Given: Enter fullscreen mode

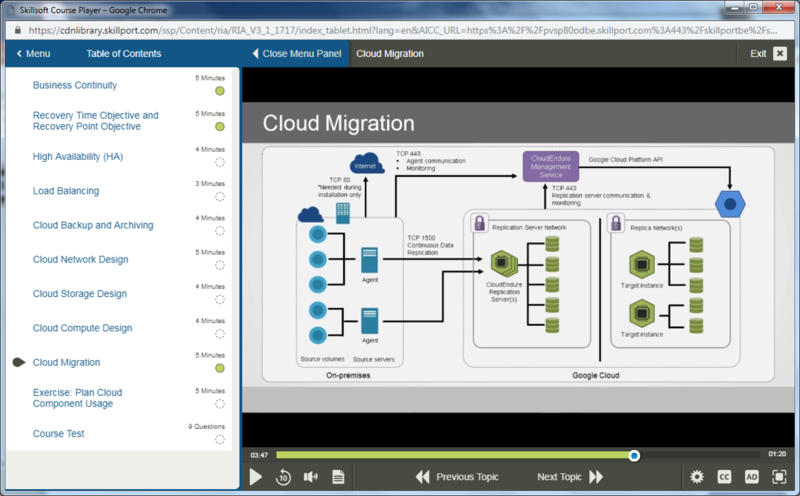Looking at the screenshot, I should [779, 477].
